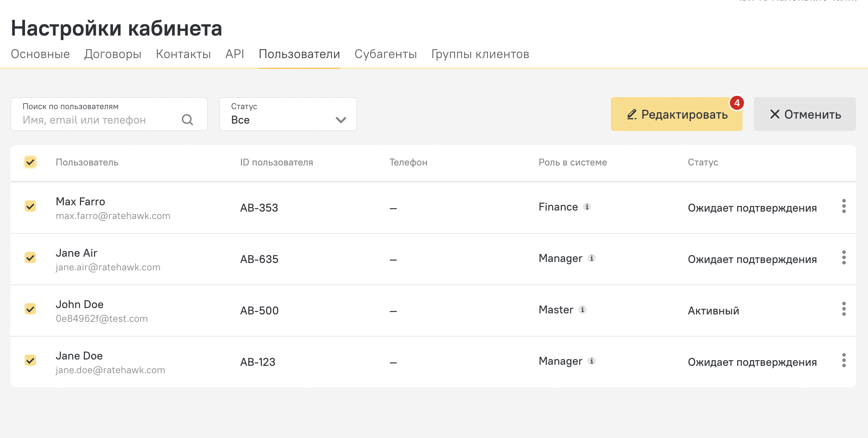The image size is (868, 438).
Task: Click the info icon next to Master role
Action: pyautogui.click(x=582, y=309)
